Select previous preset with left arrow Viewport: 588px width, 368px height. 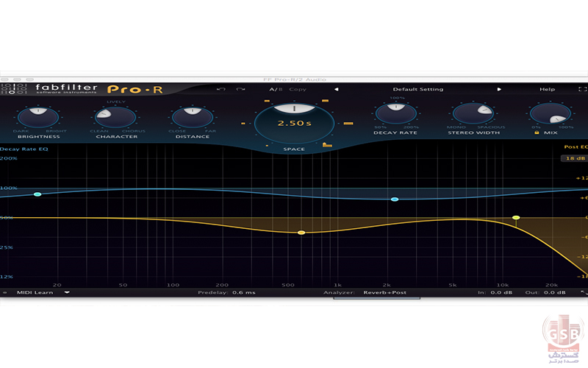tap(337, 90)
